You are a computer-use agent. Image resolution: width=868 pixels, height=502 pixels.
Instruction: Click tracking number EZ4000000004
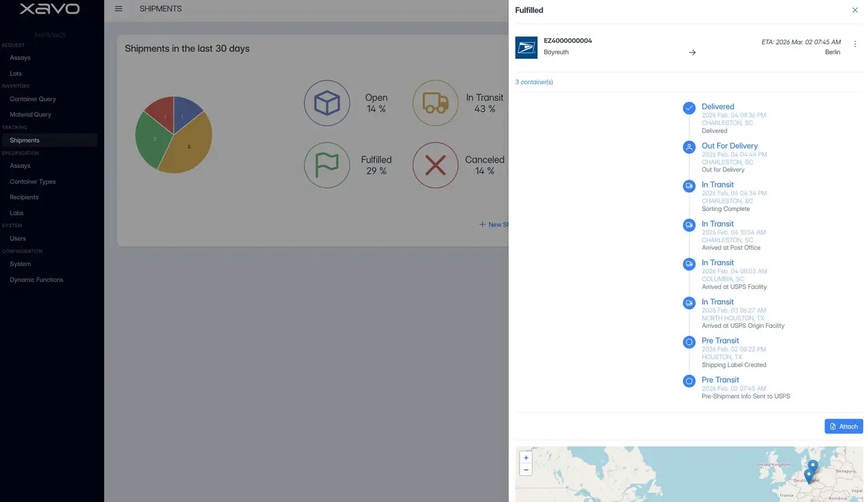click(x=568, y=41)
